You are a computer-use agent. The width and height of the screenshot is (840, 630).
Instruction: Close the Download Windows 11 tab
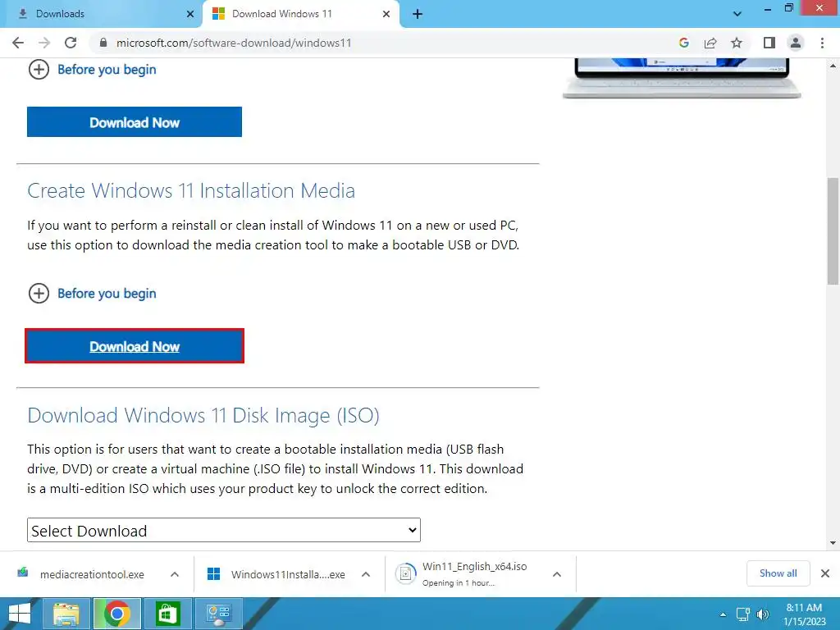point(386,14)
